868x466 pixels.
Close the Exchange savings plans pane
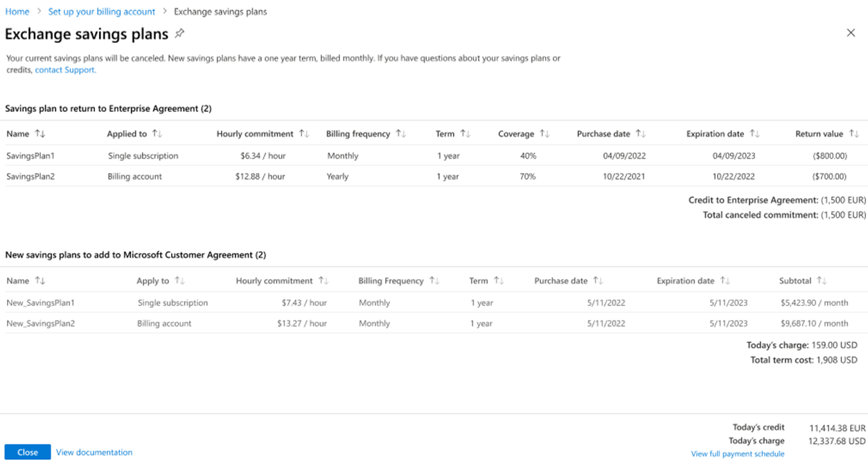pos(851,33)
